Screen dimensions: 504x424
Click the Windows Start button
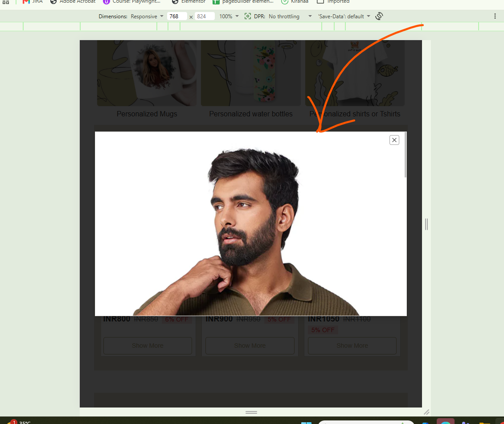click(x=306, y=422)
